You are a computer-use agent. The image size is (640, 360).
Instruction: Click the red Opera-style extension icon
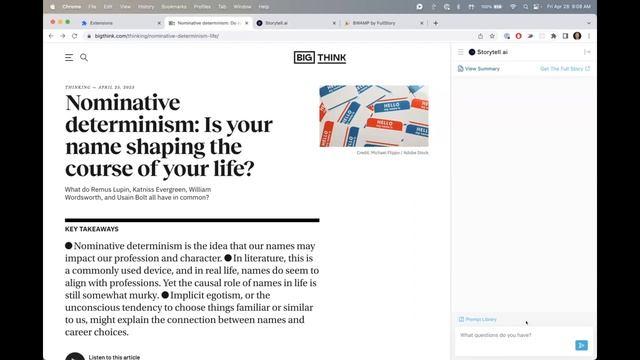[x=518, y=36]
